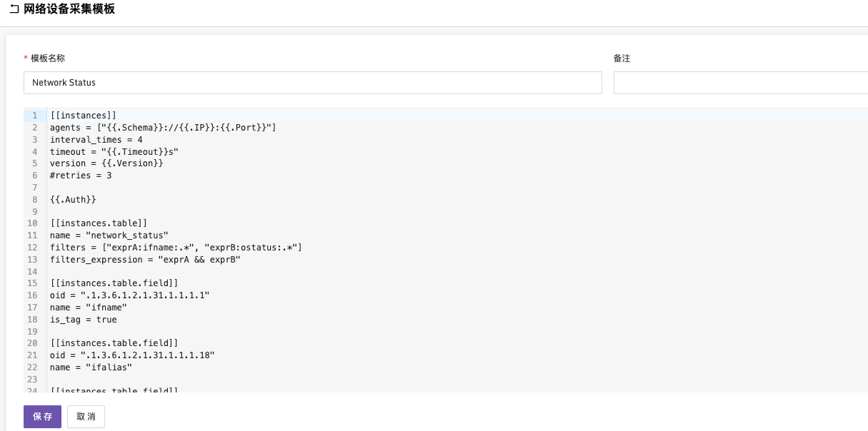Image resolution: width=868 pixels, height=431 pixels.
Task: Click the line starting "filters_expression"
Action: coord(145,260)
